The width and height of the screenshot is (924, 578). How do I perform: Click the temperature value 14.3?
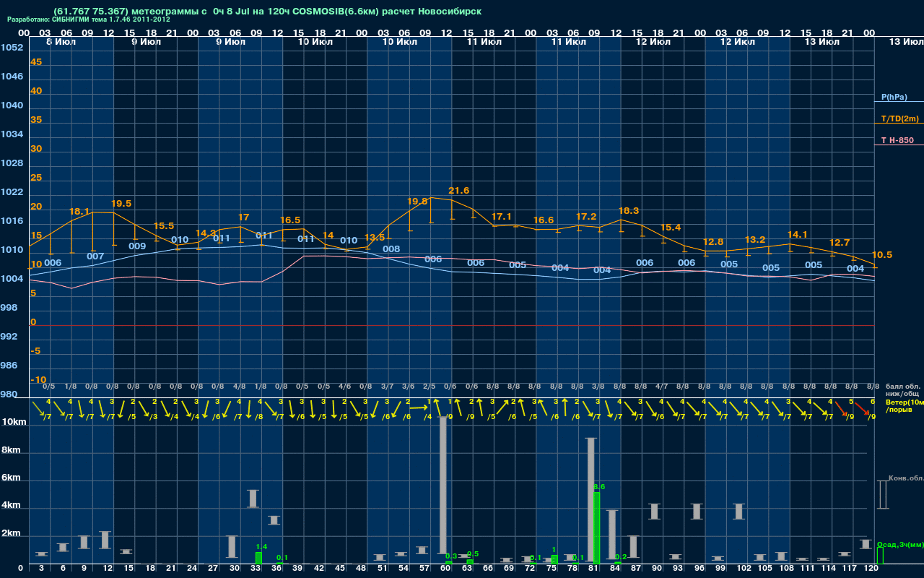click(206, 233)
